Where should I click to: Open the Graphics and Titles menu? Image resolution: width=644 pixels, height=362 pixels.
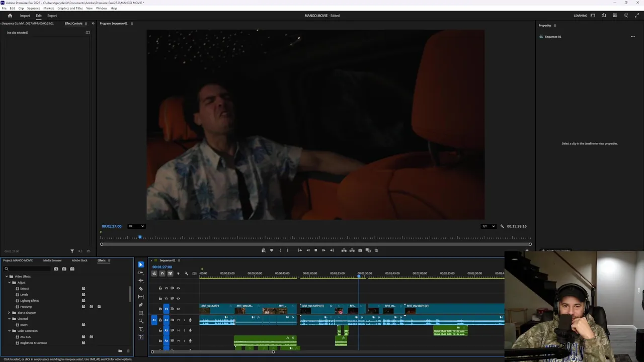pyautogui.click(x=70, y=9)
